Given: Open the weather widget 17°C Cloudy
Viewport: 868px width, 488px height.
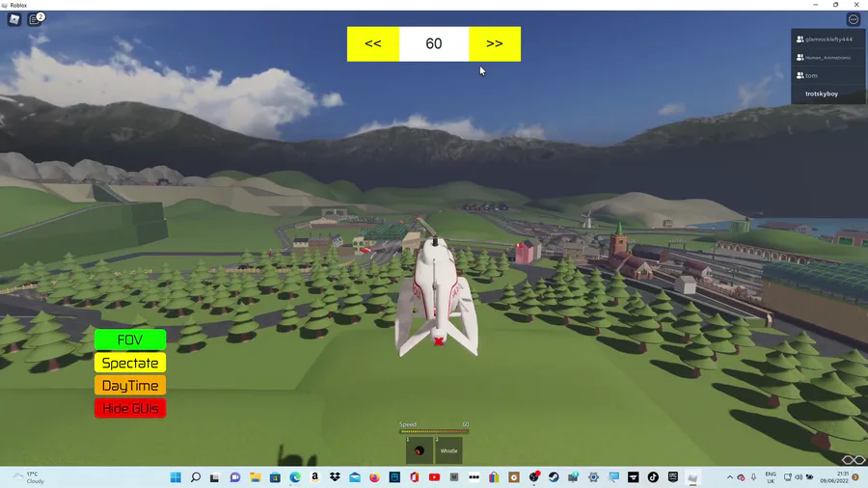Looking at the screenshot, I should [29, 477].
